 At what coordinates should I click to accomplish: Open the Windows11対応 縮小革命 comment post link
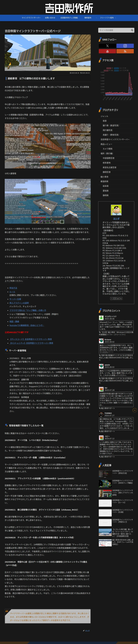116,333
